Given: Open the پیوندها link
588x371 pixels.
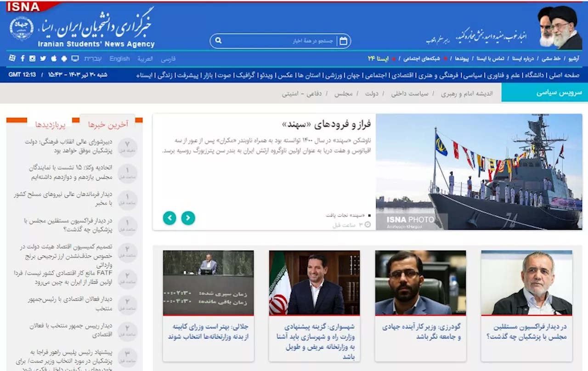Looking at the screenshot, I should pyautogui.click(x=462, y=58).
